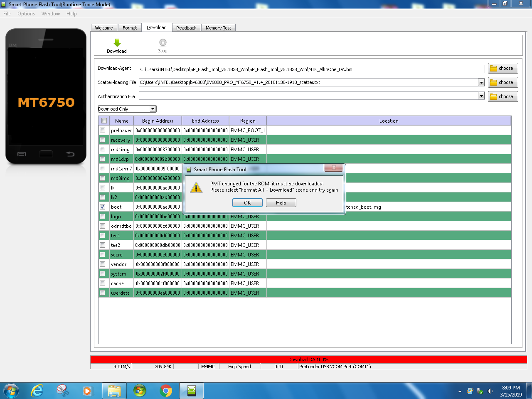Check the userdata partition checkbox
The height and width of the screenshot is (399, 532).
coord(102,293)
